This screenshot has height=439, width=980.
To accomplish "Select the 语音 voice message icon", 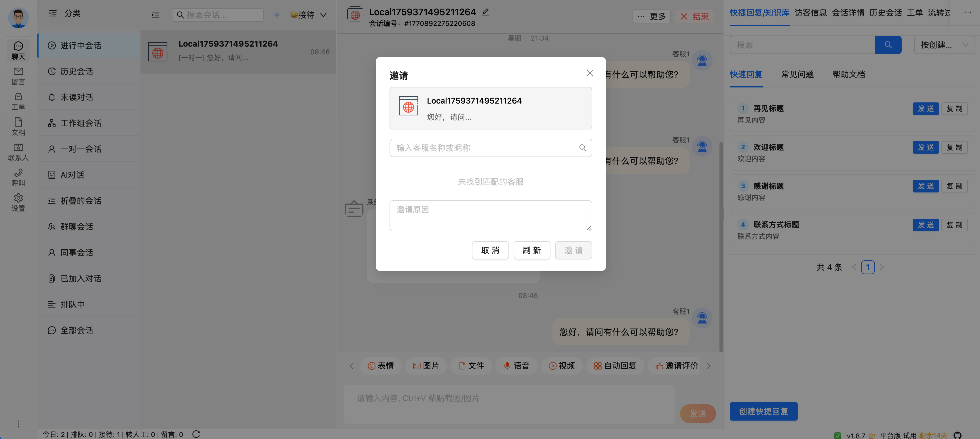I will coord(516,366).
